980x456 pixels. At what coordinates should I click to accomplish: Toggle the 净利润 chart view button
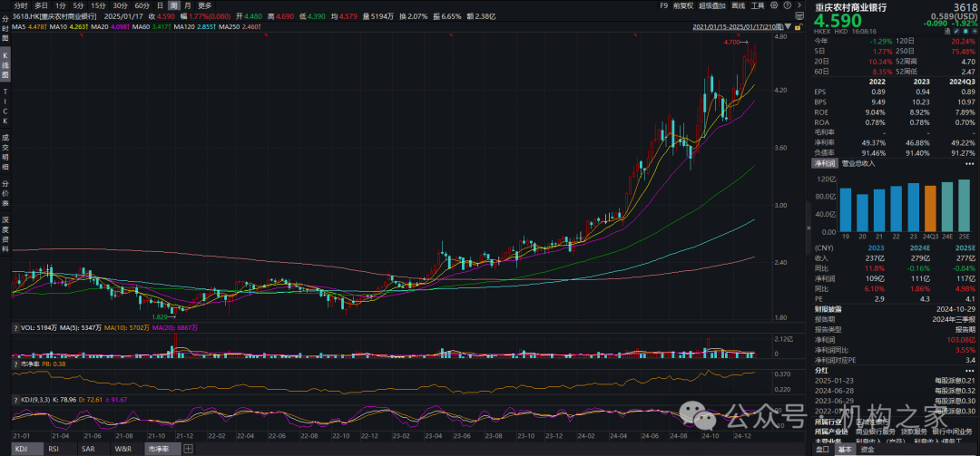click(x=824, y=163)
